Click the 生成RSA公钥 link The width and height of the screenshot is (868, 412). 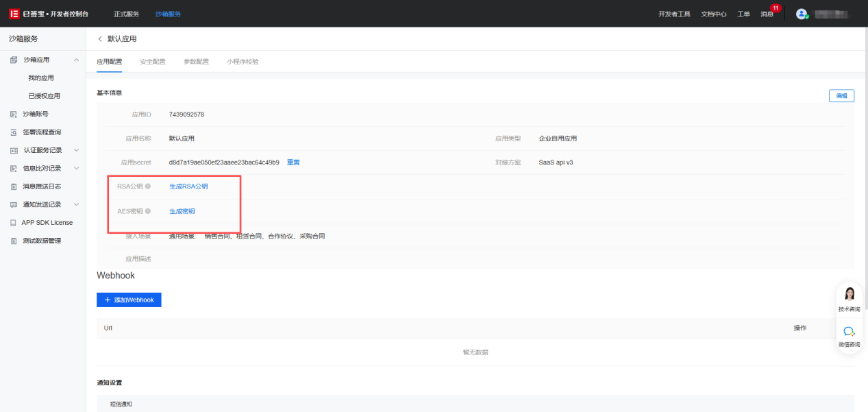click(x=188, y=186)
